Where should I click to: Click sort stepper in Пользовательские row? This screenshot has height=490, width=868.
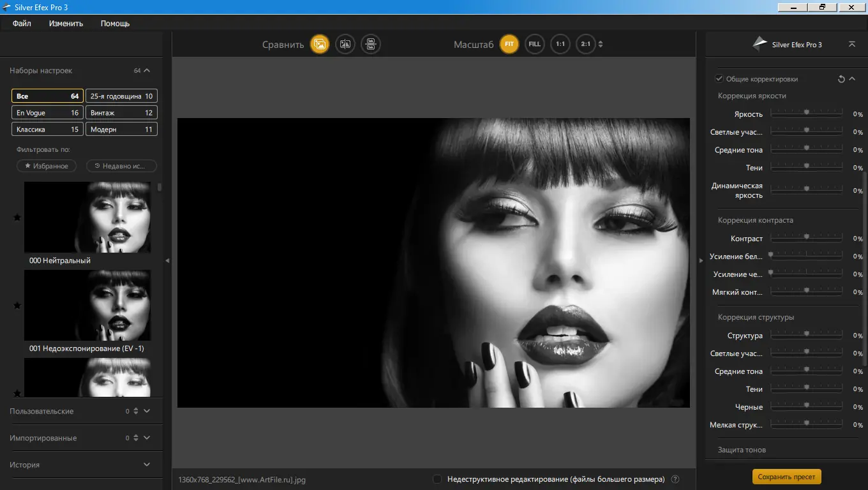[x=135, y=412]
